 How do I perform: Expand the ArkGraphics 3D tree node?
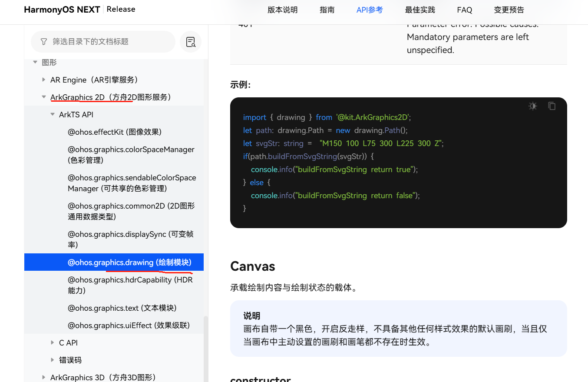click(44, 377)
